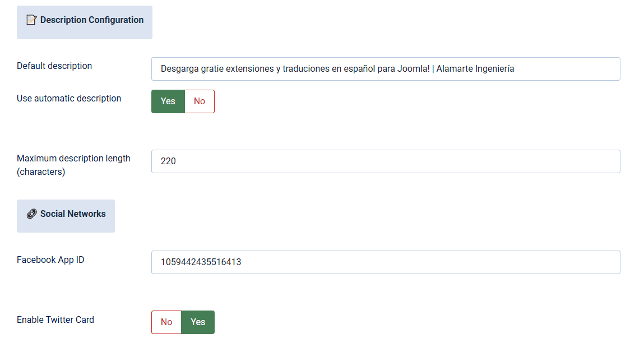Click the Maximum description length label

pyautogui.click(x=73, y=159)
